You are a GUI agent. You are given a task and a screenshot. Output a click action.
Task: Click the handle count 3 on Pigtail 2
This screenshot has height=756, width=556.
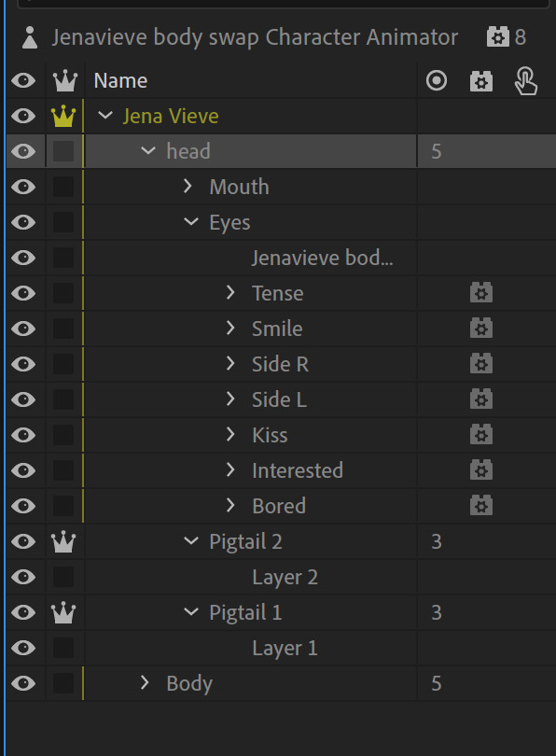tap(436, 542)
